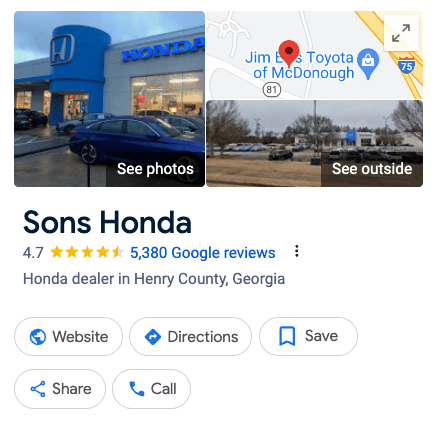This screenshot has height=431, width=435.
Task: Click the blue diamond Directions icon
Action: pos(153,337)
